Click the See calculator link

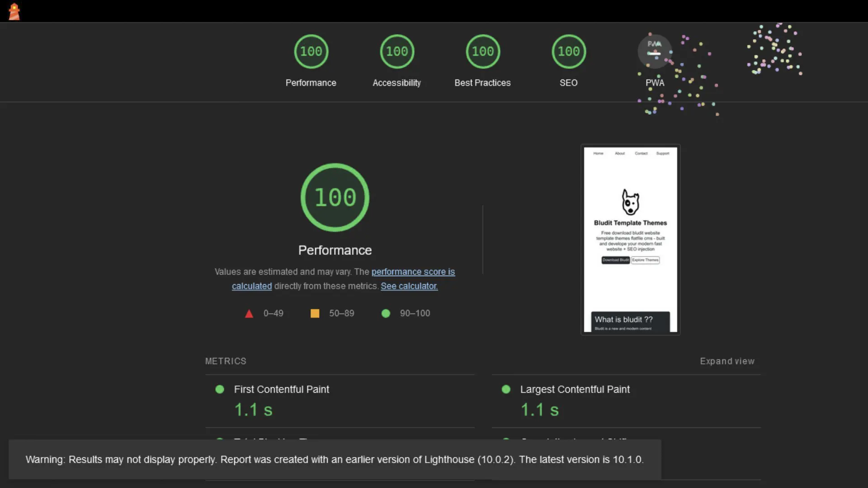[x=409, y=286]
